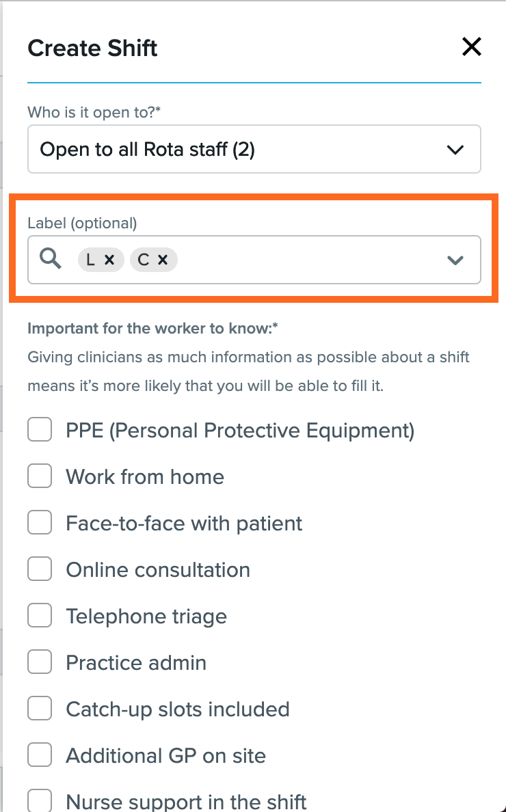Click the C label chip text
The width and height of the screenshot is (506, 812).
click(x=144, y=260)
